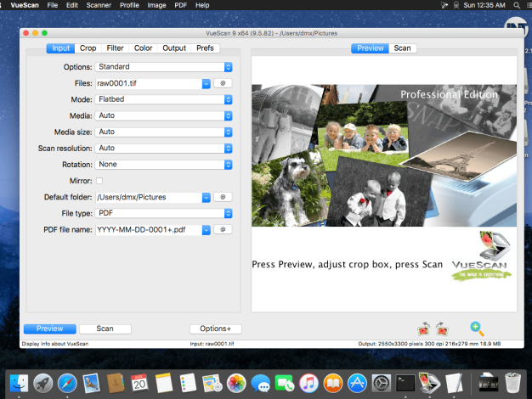
Task: Switch to the Prefs tab
Action: 205,48
